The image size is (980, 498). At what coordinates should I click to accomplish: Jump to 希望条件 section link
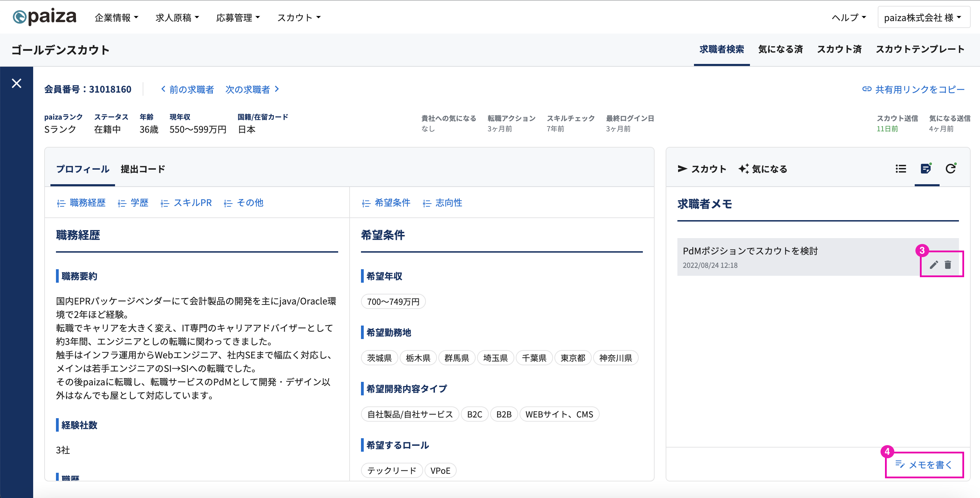tap(386, 203)
